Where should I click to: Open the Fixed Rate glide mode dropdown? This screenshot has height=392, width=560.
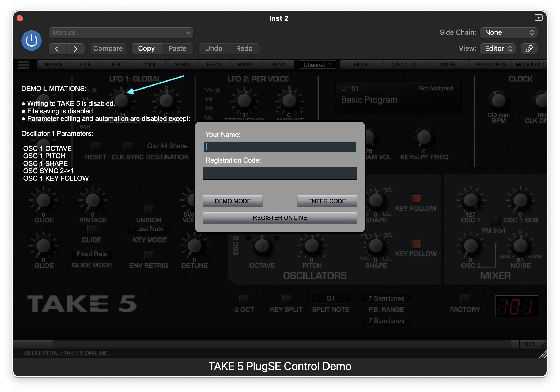tap(92, 254)
